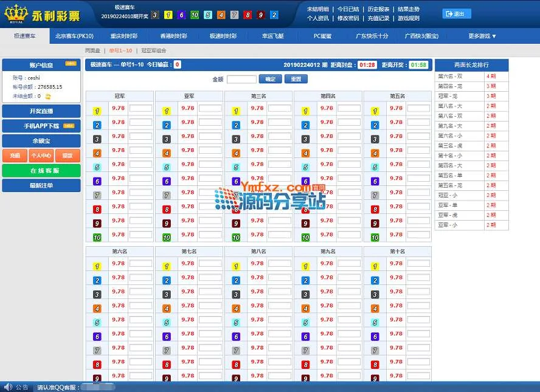
Task: Click the 永利彩票 crown logo
Action: [15, 13]
